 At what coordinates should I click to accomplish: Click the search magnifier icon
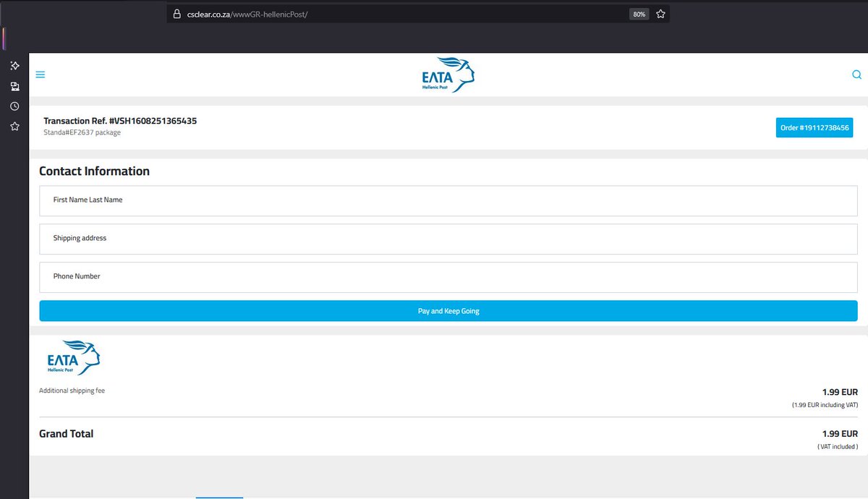[x=856, y=74]
